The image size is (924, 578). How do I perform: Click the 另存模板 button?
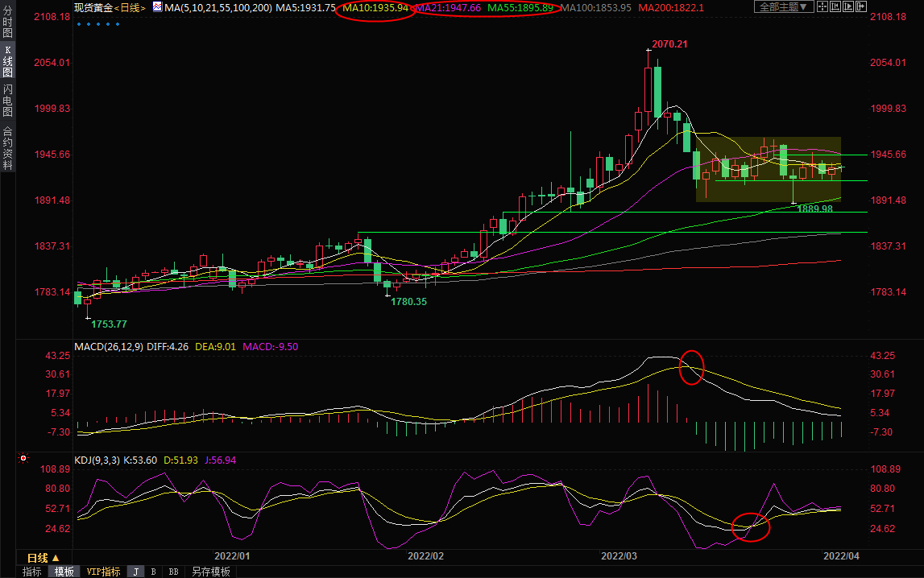tap(210, 572)
